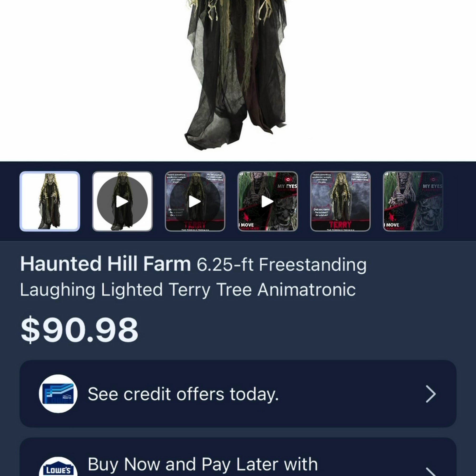Screen dimensions: 476x476
Task: Tap the Laughing Lighted Terry Tree Animatronic title
Action: pyautogui.click(x=188, y=290)
